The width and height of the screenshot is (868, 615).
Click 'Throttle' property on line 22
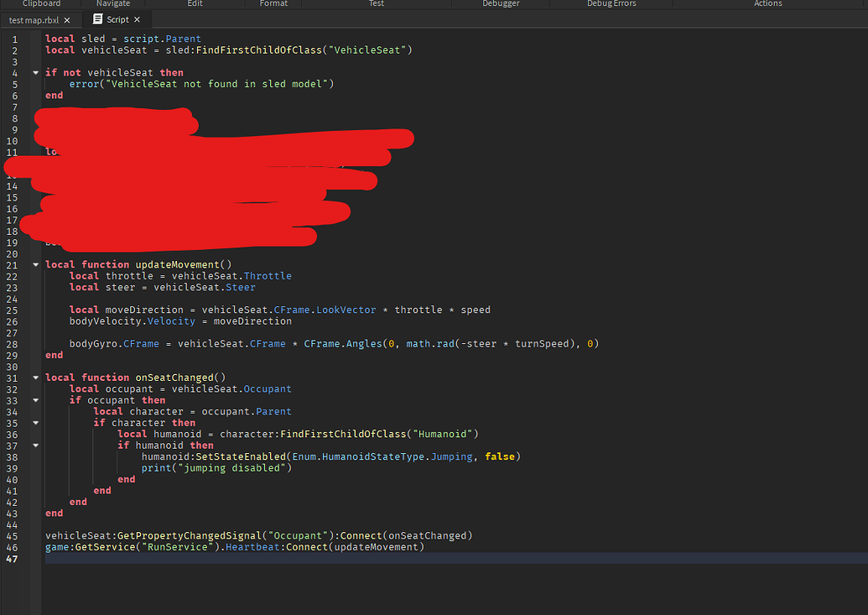pyautogui.click(x=268, y=276)
